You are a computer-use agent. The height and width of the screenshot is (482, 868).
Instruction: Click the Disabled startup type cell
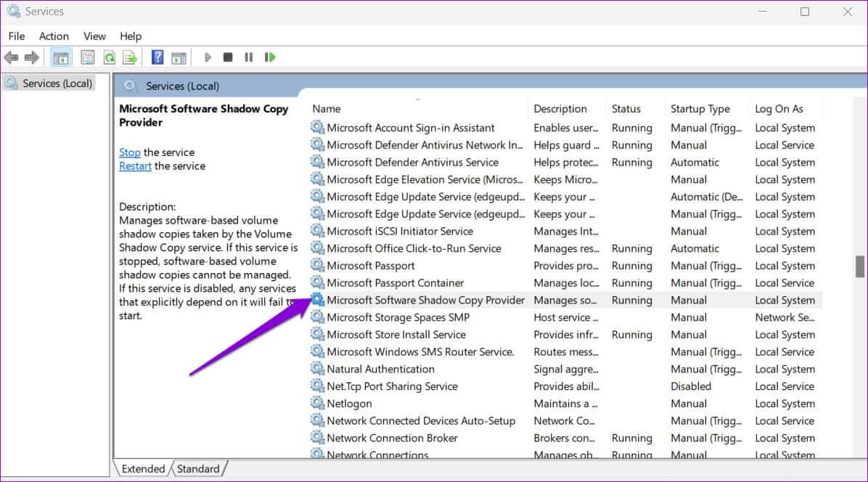coord(691,386)
